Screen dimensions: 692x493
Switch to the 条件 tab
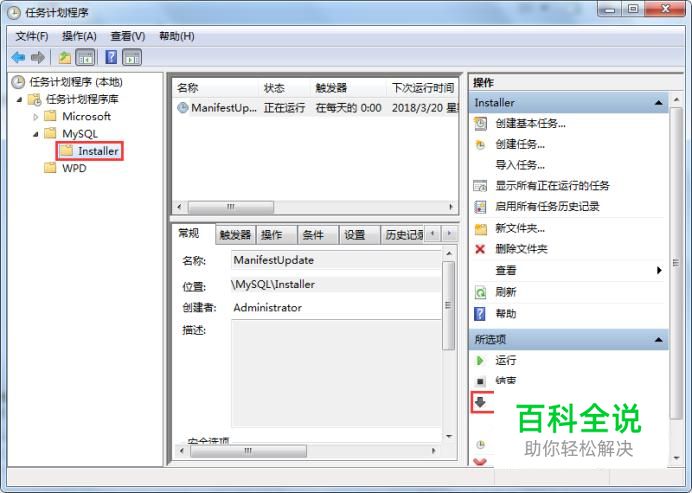click(313, 235)
